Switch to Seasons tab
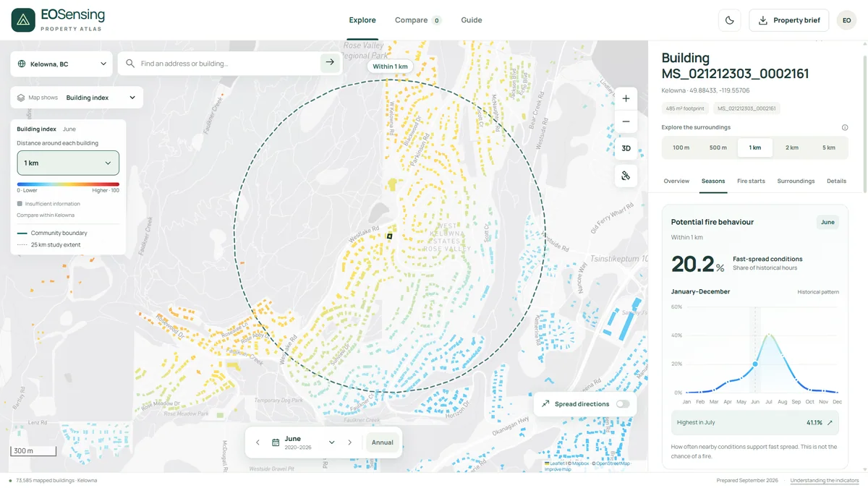This screenshot has width=868, height=488. click(x=713, y=181)
